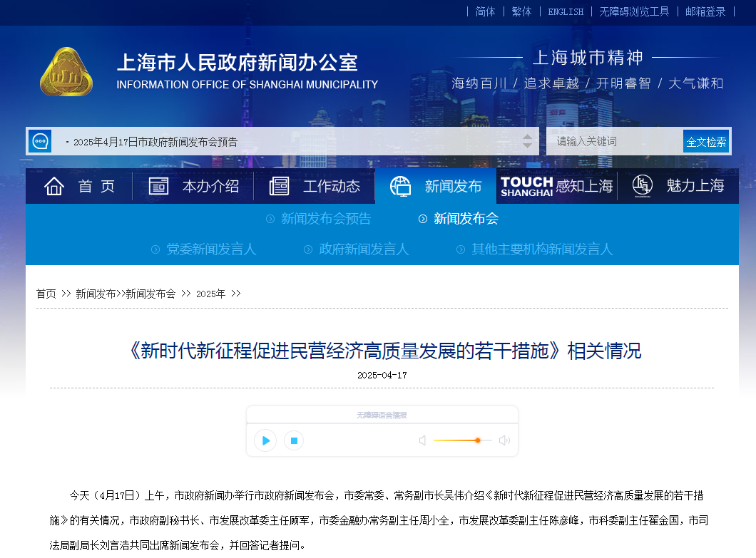Play the 无障碍语音播报 audio broadcast
The image size is (756, 558).
(265, 440)
